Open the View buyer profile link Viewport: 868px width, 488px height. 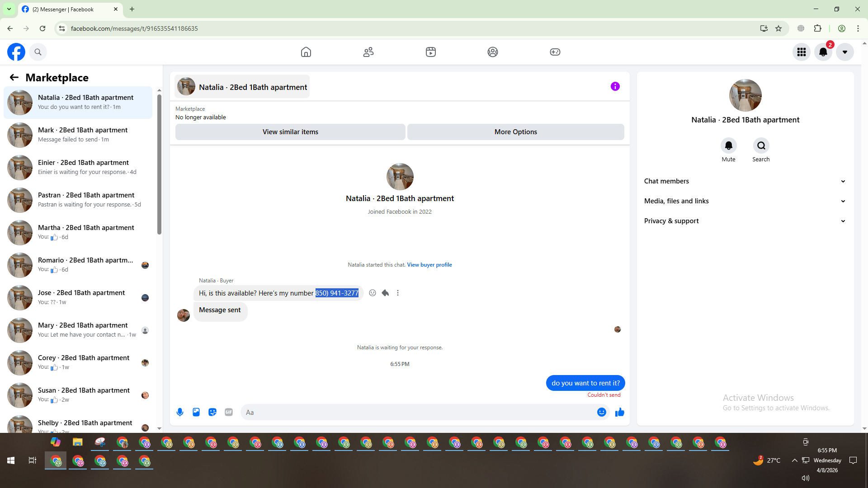pos(429,265)
